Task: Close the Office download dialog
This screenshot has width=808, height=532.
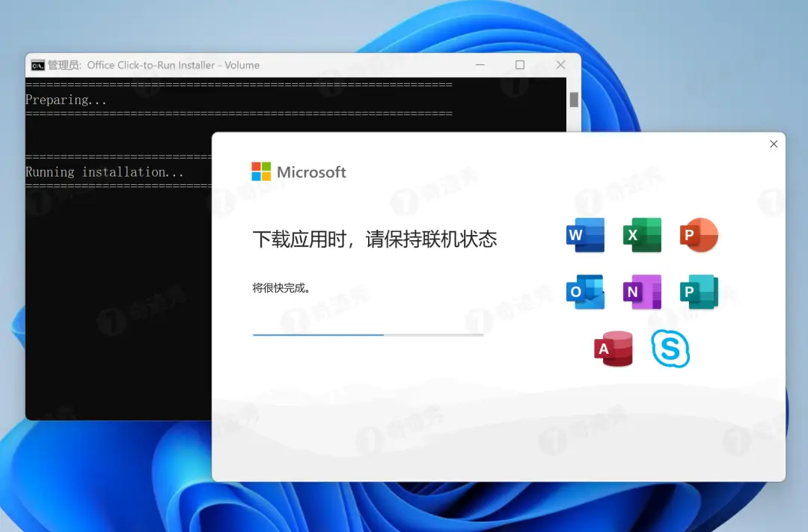Action: (774, 144)
